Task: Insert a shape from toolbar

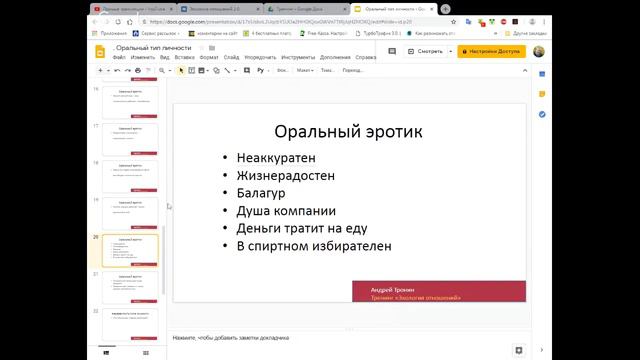Action: [217, 71]
